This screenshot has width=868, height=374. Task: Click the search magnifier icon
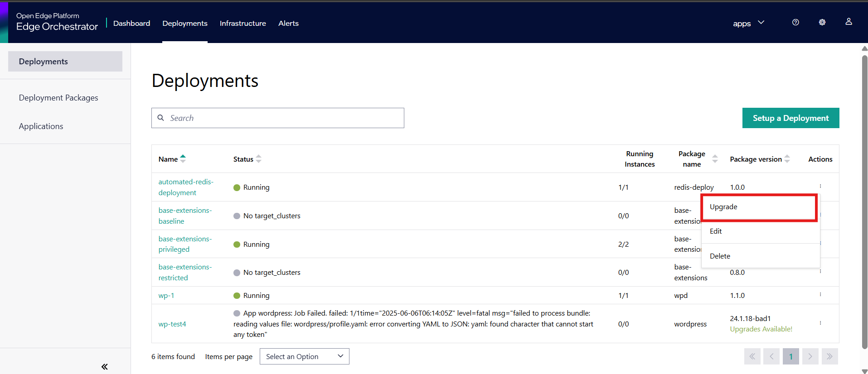tap(161, 118)
